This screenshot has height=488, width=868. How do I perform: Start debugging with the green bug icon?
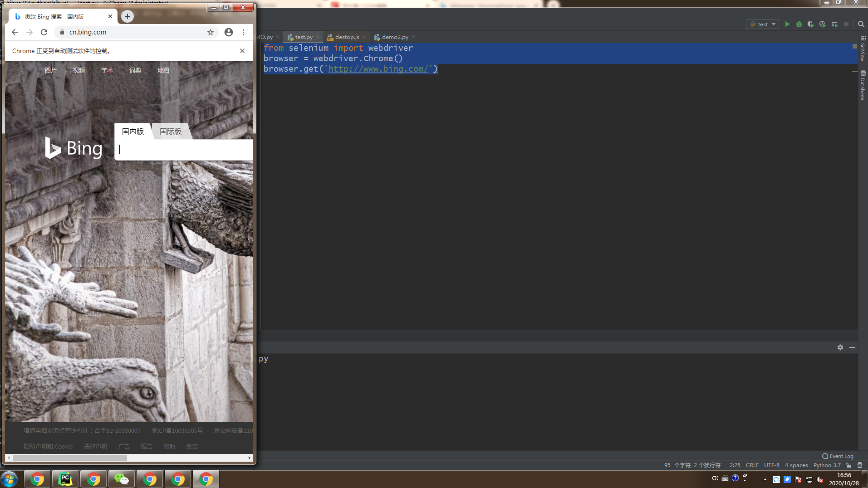799,24
